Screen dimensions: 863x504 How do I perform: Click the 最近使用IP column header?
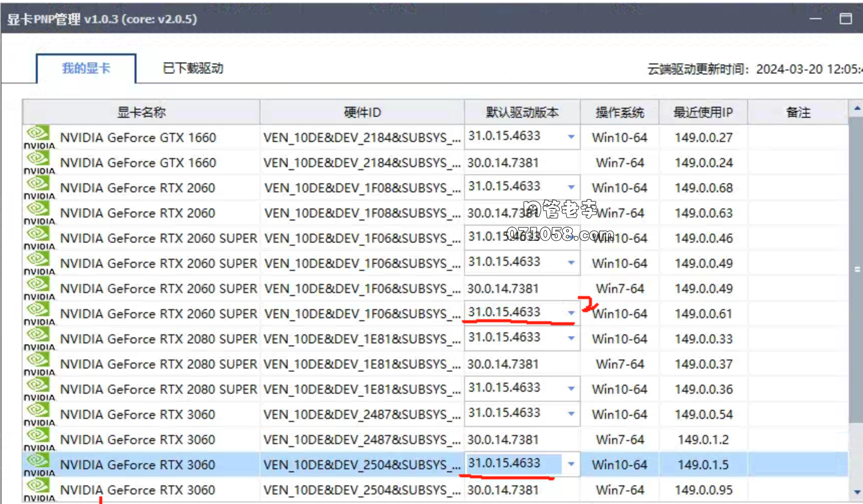coord(703,112)
